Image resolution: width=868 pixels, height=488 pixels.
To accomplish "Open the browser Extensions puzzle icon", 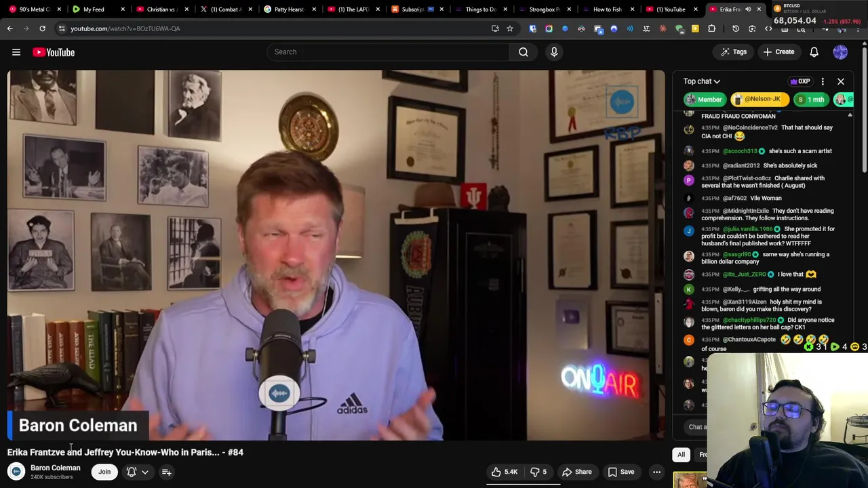I will pos(711,28).
